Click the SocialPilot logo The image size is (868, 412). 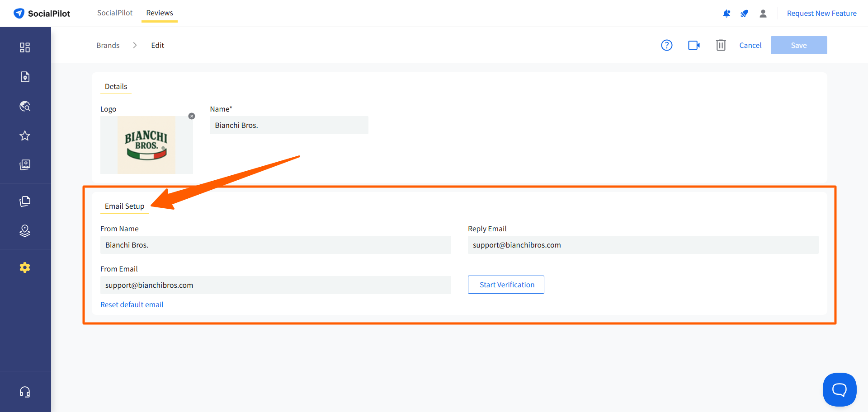pyautogui.click(x=42, y=14)
